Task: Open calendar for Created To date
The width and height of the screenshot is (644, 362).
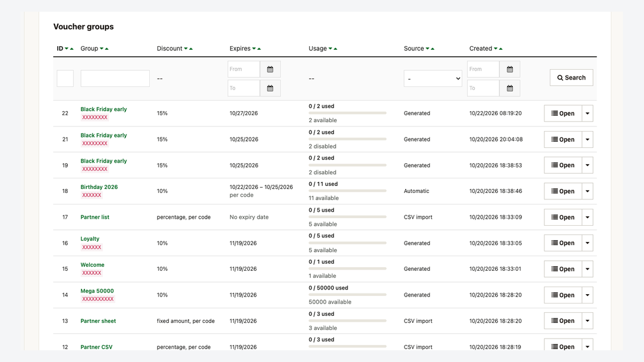Action: point(510,88)
